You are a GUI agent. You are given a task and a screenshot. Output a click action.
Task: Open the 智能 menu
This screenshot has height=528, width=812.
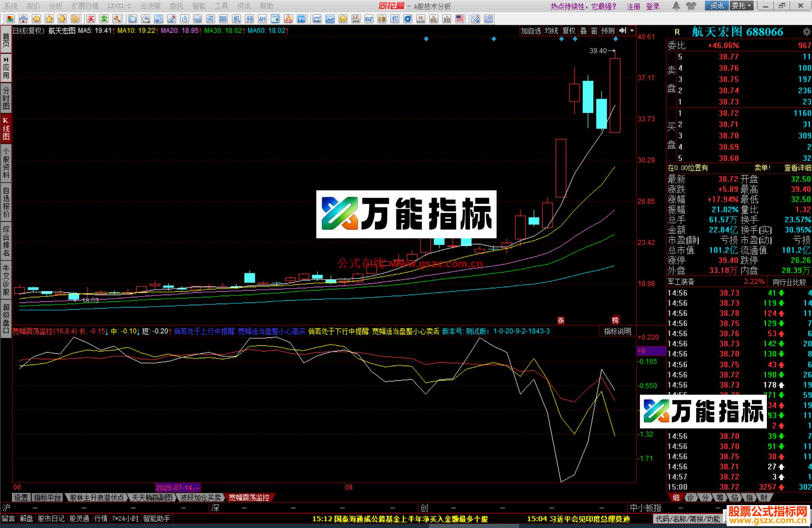click(x=198, y=6)
